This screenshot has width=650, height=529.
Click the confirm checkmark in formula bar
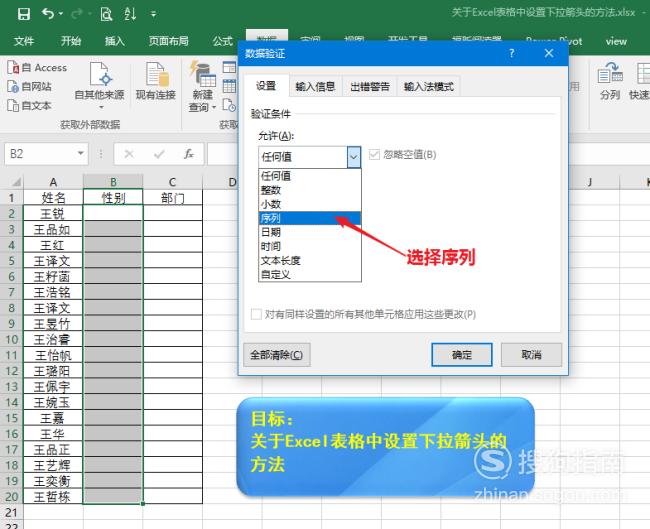click(x=159, y=154)
